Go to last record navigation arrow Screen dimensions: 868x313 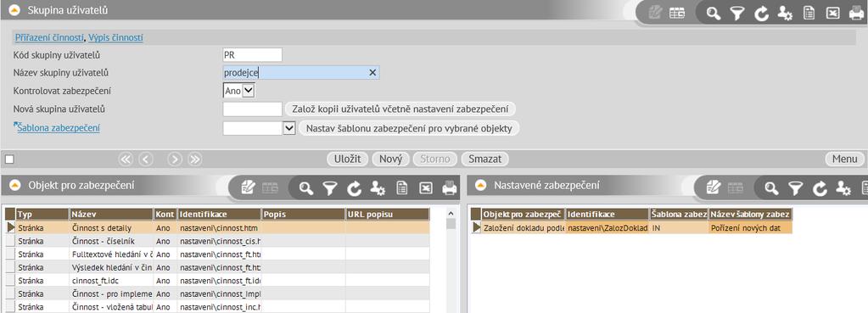tap(194, 159)
